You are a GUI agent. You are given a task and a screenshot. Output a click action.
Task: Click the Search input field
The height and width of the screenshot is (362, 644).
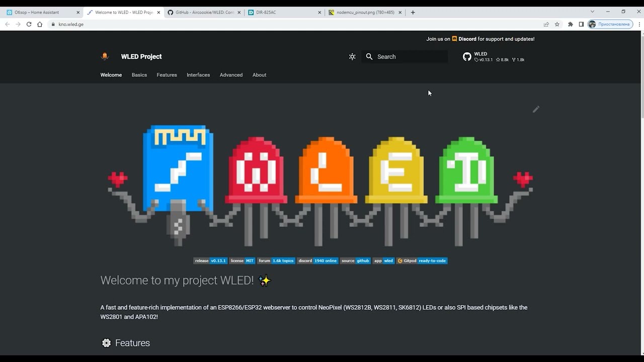click(405, 57)
